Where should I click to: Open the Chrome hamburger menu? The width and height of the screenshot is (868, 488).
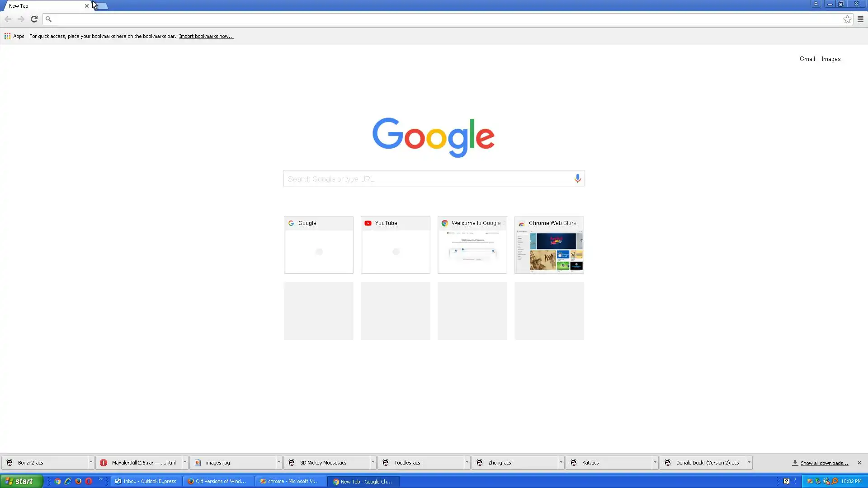pyautogui.click(x=860, y=19)
